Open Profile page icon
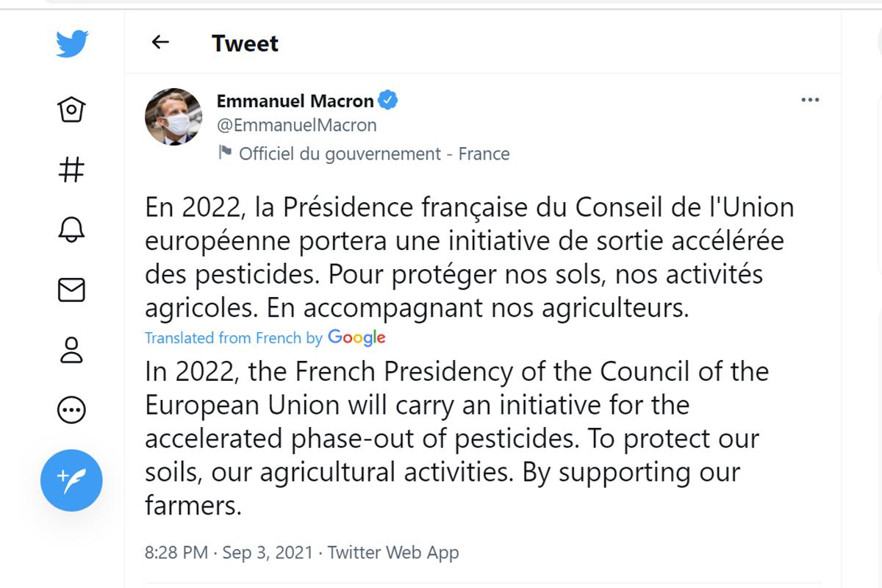Image resolution: width=882 pixels, height=588 pixels. pyautogui.click(x=71, y=349)
